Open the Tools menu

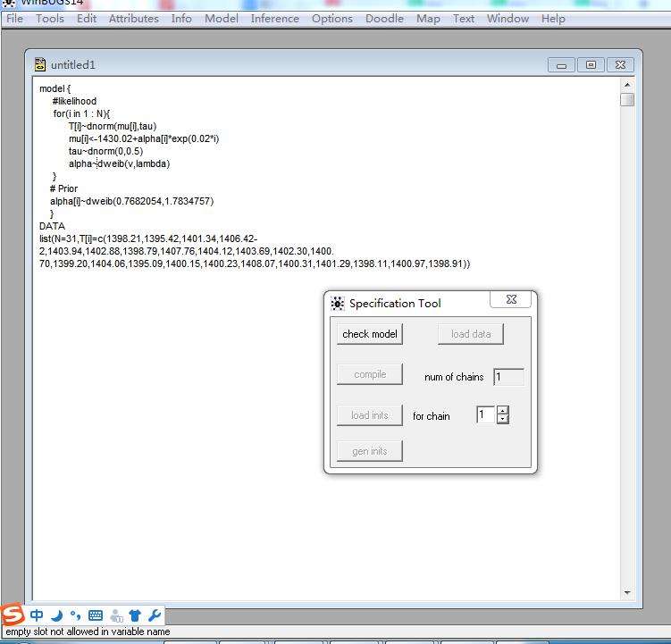50,19
